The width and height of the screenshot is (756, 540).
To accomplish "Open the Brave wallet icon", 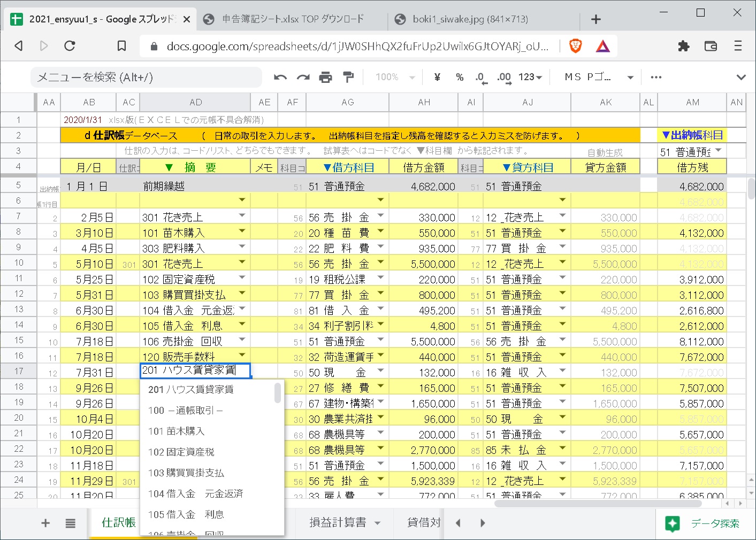I will point(711,46).
